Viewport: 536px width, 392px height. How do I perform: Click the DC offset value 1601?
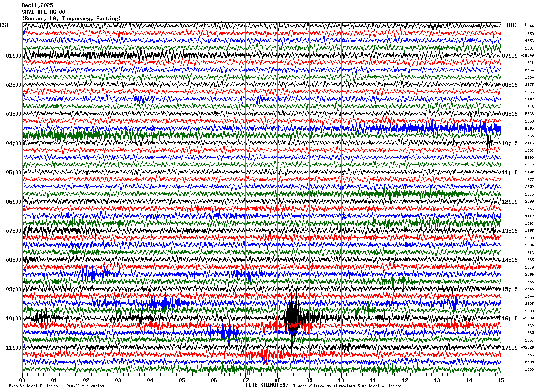[529, 63]
